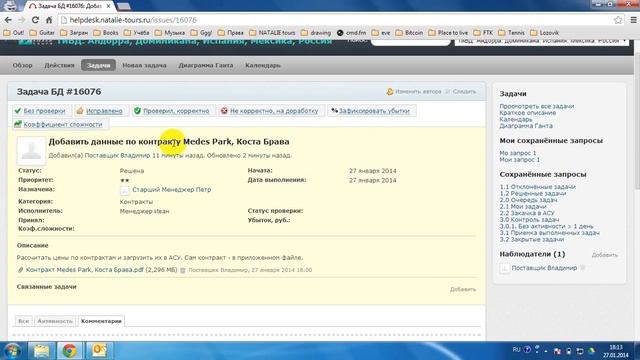640x360 pixels.
Task: Bookmark this page with star icon
Action: click(x=618, y=20)
